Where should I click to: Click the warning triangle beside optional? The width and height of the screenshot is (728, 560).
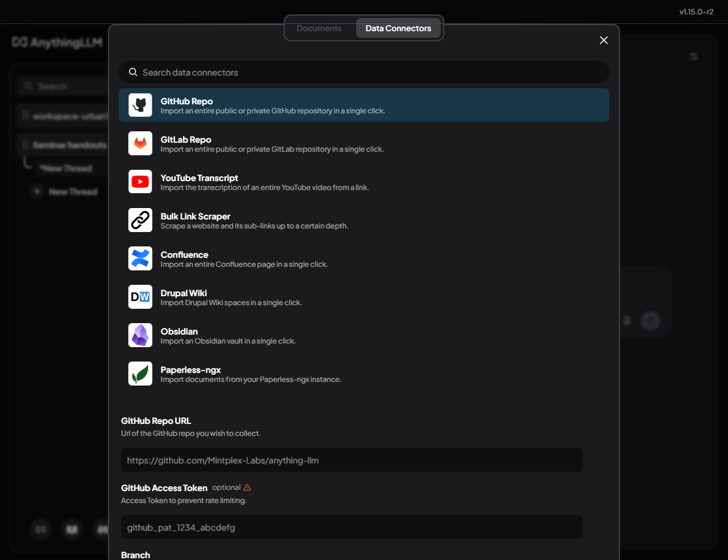[247, 487]
